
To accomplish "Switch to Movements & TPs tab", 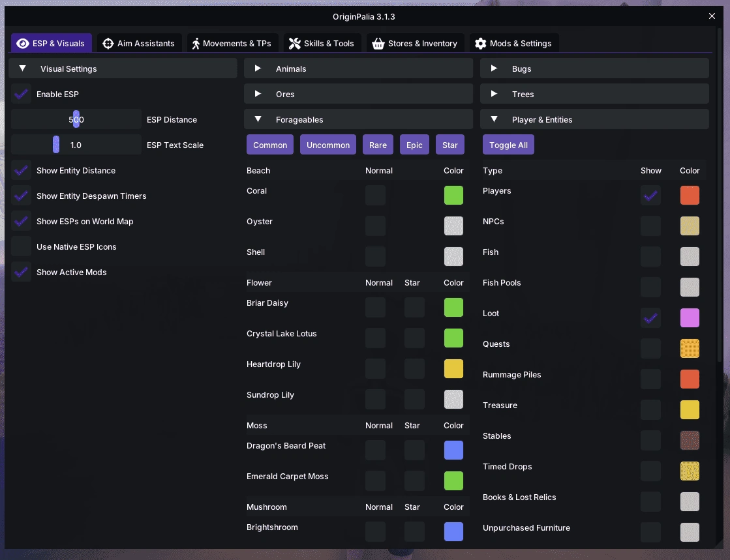I will [x=232, y=43].
